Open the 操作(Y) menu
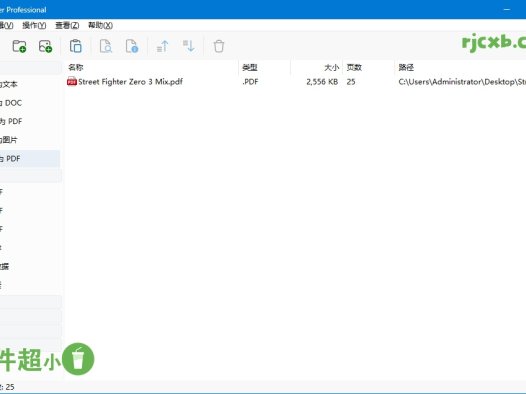Image resolution: width=526 pixels, height=394 pixels. (x=34, y=25)
